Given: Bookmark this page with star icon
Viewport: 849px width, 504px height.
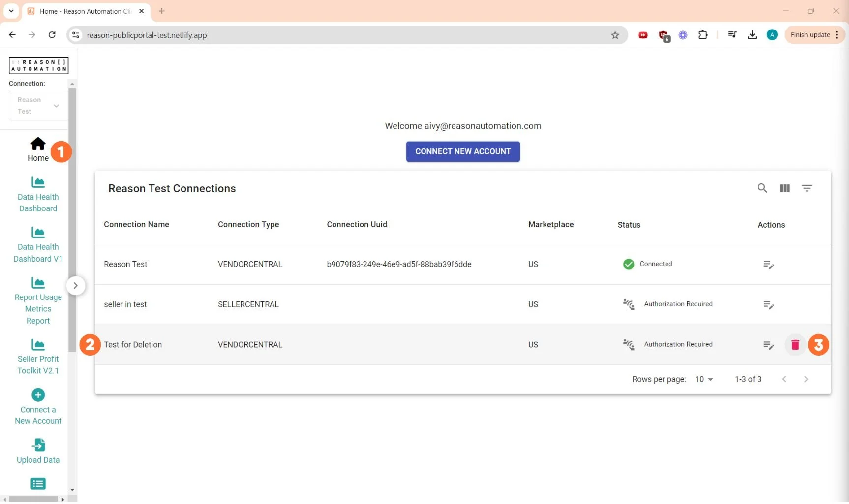Looking at the screenshot, I should (615, 35).
